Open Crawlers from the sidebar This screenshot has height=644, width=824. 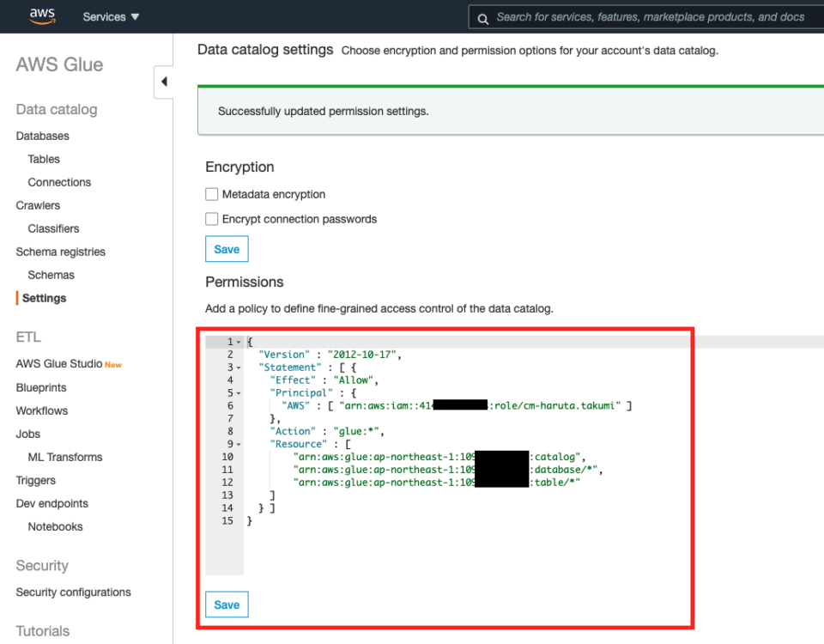point(39,205)
